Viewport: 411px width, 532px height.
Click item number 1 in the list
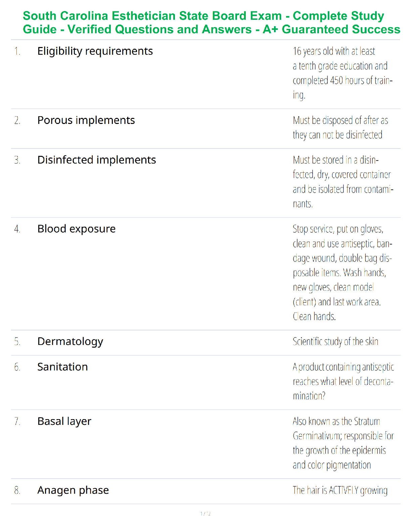(17, 51)
